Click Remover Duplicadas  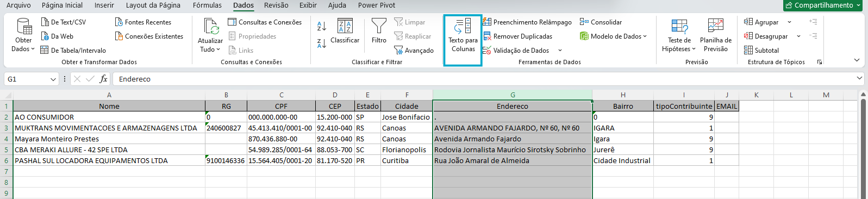tap(517, 36)
